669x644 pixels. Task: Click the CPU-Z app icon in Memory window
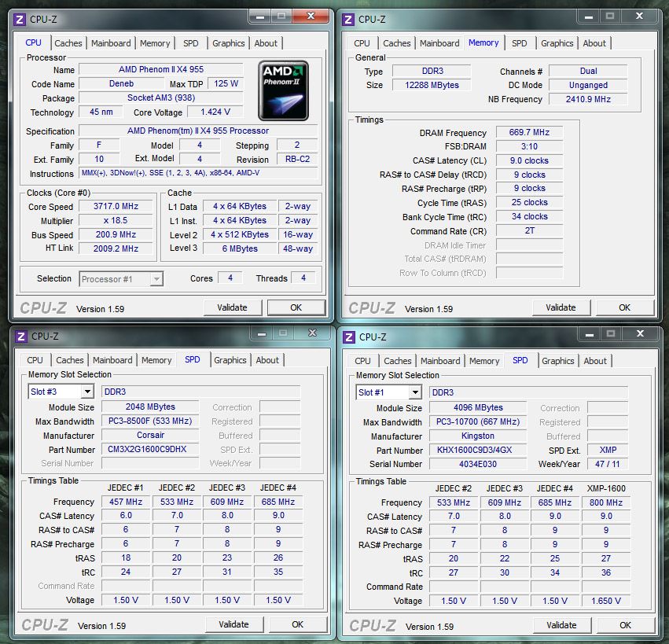point(348,20)
